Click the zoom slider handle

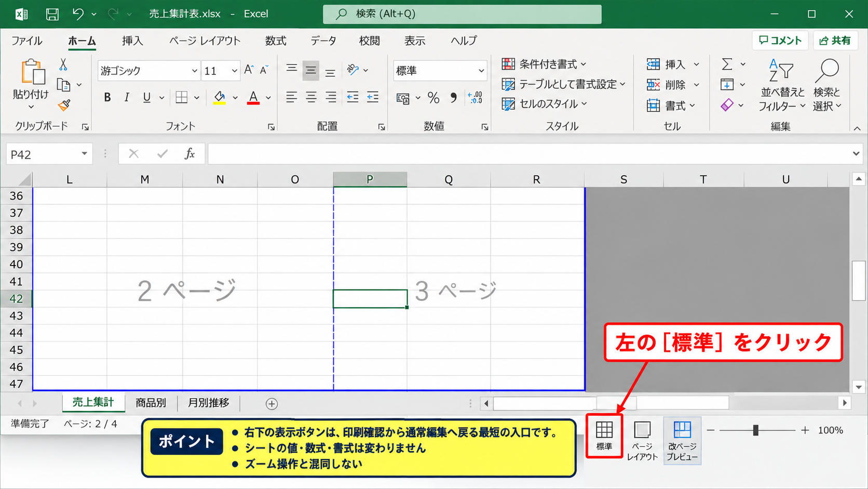coord(756,430)
